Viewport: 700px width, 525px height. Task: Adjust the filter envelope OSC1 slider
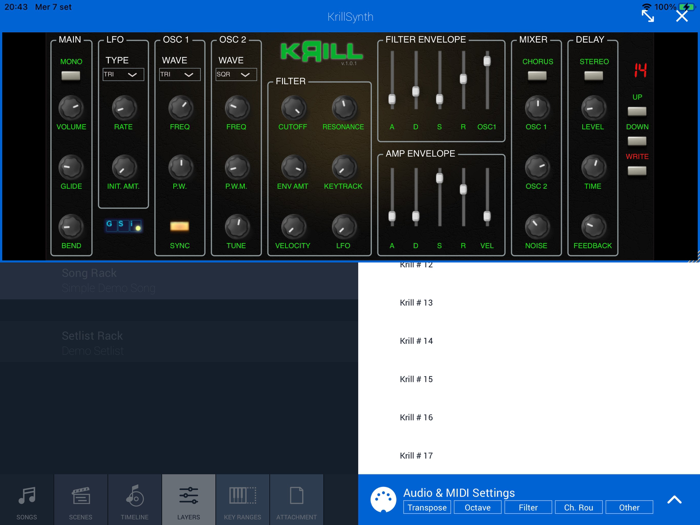[487, 61]
